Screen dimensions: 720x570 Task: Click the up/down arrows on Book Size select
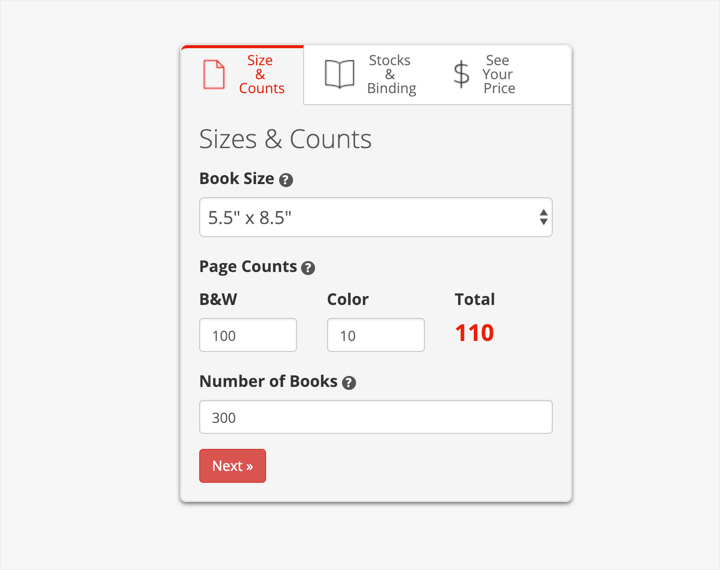tap(544, 217)
